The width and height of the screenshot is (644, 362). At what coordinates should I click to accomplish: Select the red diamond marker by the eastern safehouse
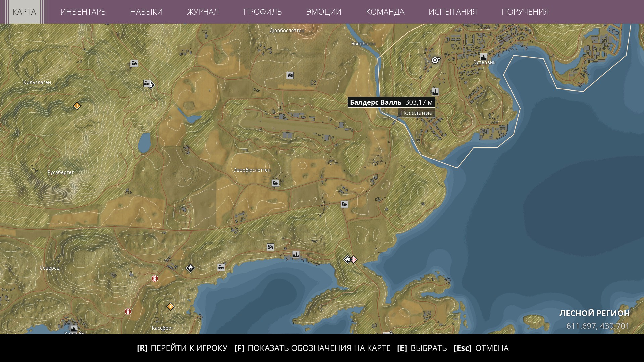[354, 259]
